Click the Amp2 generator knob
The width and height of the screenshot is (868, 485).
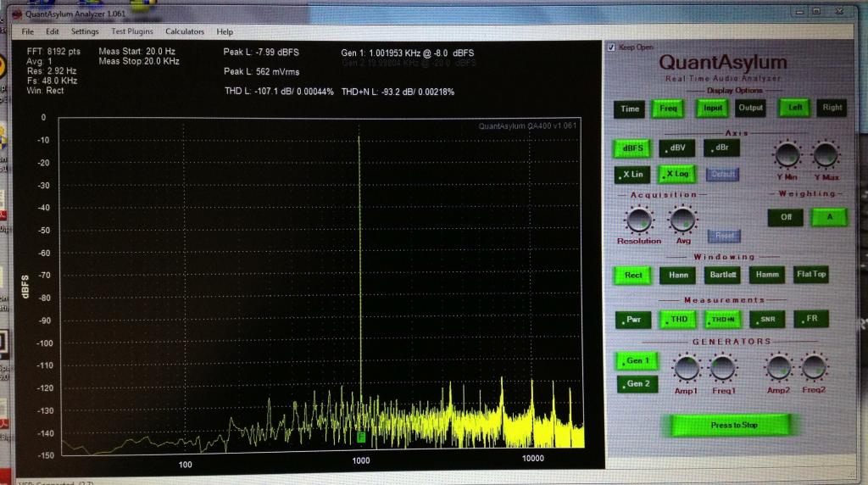pyautogui.click(x=778, y=368)
